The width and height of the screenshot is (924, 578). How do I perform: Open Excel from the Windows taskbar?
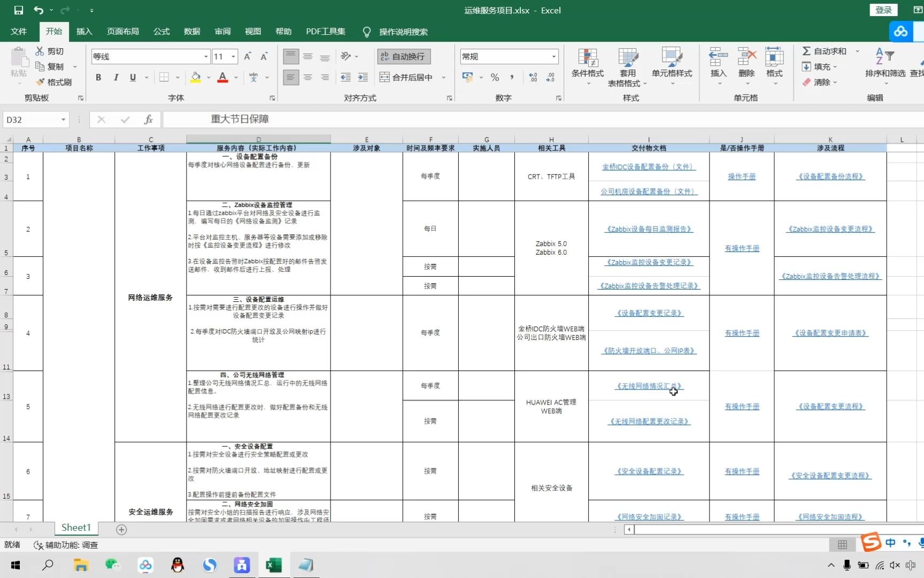click(274, 565)
